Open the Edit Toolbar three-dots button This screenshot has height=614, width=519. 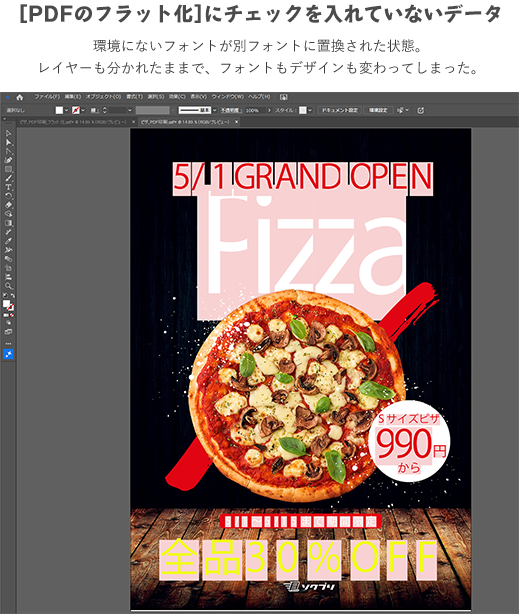[8, 343]
